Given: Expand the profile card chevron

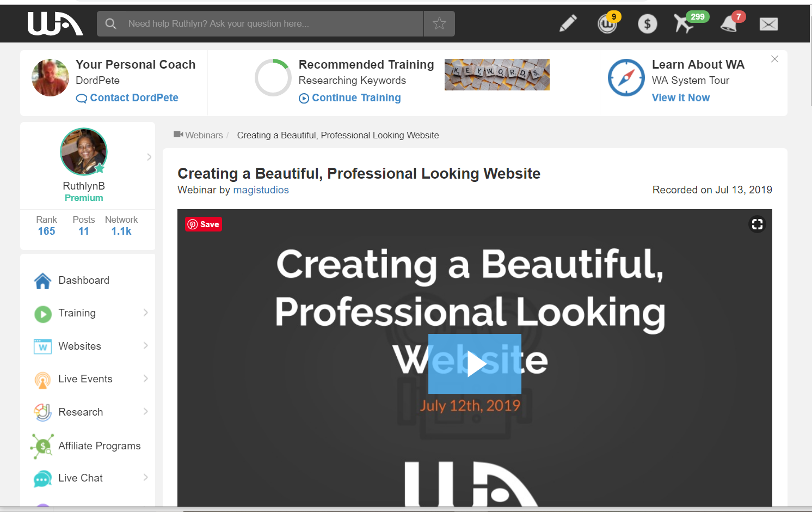Looking at the screenshot, I should 149,157.
